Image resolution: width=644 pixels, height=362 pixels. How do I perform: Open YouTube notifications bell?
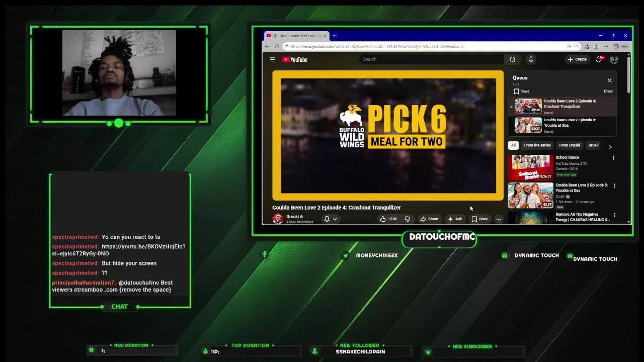[x=599, y=59]
